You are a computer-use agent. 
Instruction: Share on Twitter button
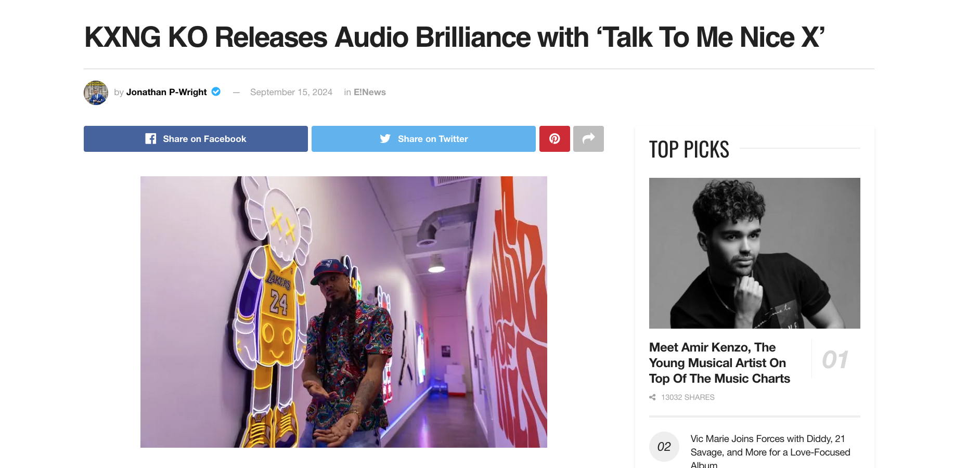[423, 139]
